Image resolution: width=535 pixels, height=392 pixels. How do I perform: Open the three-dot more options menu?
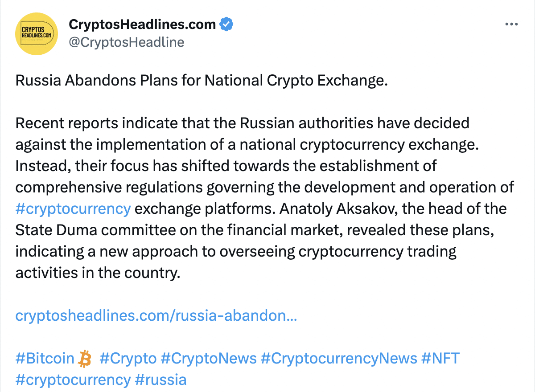(511, 24)
